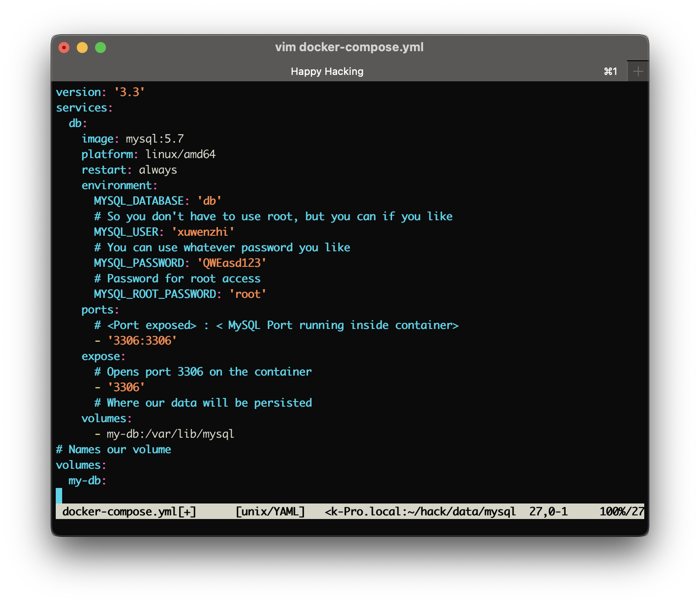Screen dimensions: 700x604
Task: Click the docker-compose.yml[+] status line filename
Action: click(129, 512)
